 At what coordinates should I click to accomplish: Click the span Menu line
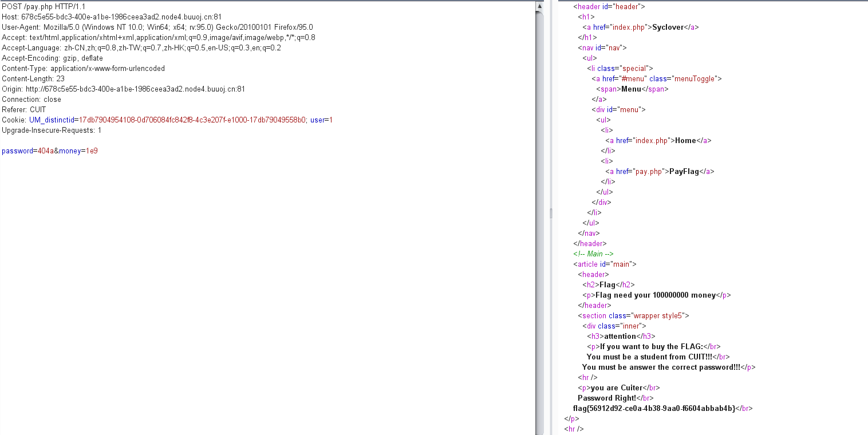[x=632, y=89]
